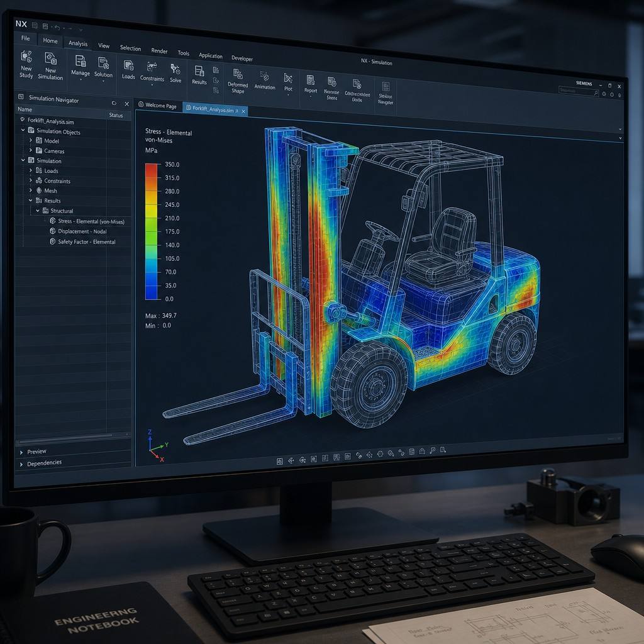The width and height of the screenshot is (644, 644).
Task: Collapse the Simulation tree node
Action: tap(23, 160)
